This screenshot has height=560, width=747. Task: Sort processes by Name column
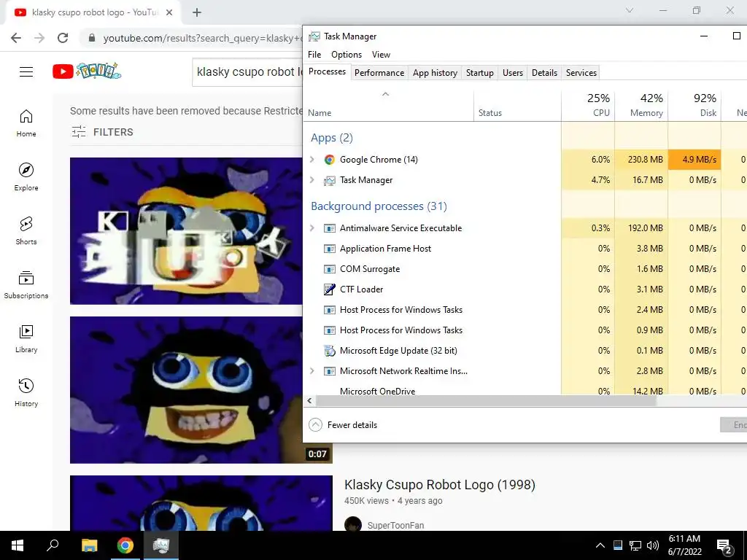[388, 105]
